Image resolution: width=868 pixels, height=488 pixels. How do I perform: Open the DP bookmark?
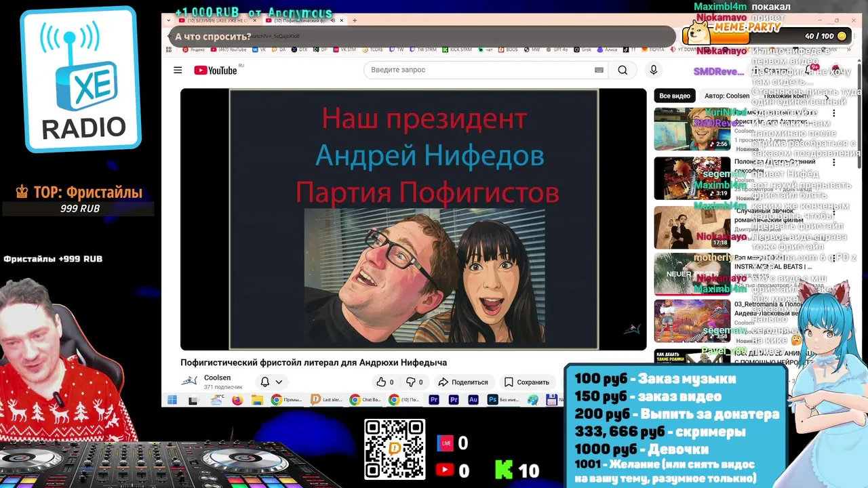[x=319, y=49]
